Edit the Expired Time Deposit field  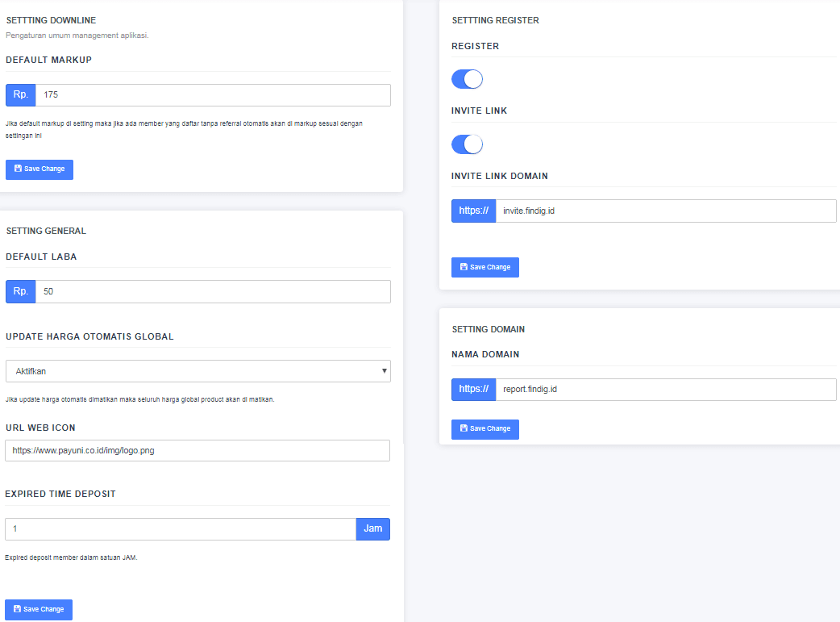pyautogui.click(x=181, y=529)
